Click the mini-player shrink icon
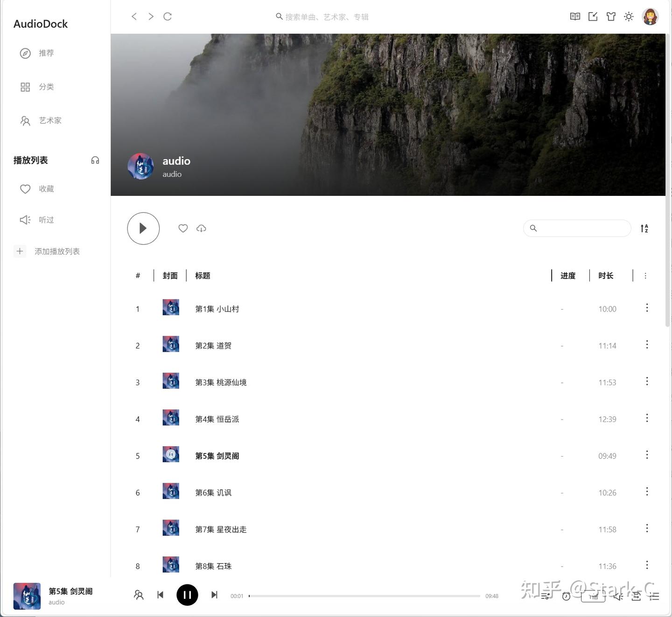The image size is (672, 617). click(x=593, y=16)
